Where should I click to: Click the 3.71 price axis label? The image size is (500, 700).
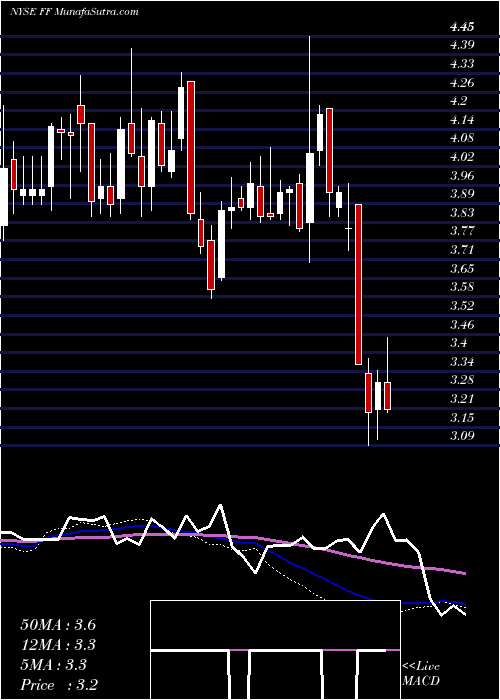pyautogui.click(x=462, y=250)
